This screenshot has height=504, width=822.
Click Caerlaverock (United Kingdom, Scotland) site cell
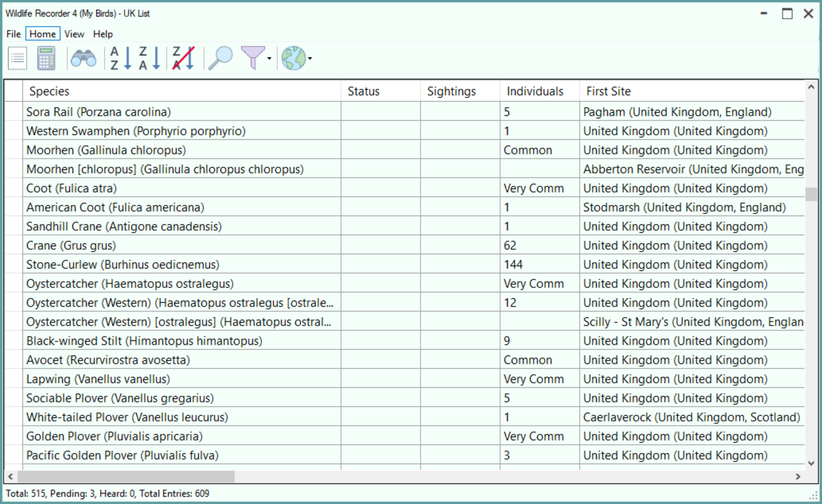692,417
